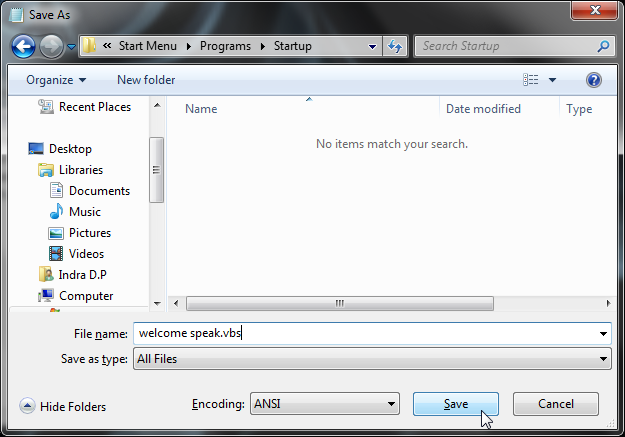Image resolution: width=625 pixels, height=437 pixels.
Task: Open Save as type All Files dropdown
Action: tap(372, 359)
